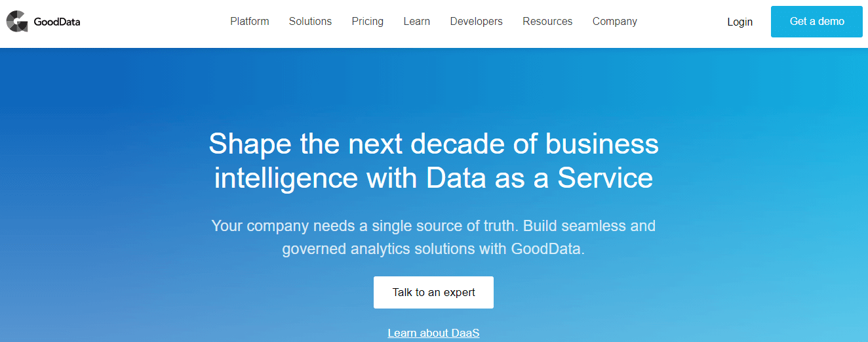Click the Talk to an expert button
Image resolution: width=868 pixels, height=342 pixels.
(433, 292)
